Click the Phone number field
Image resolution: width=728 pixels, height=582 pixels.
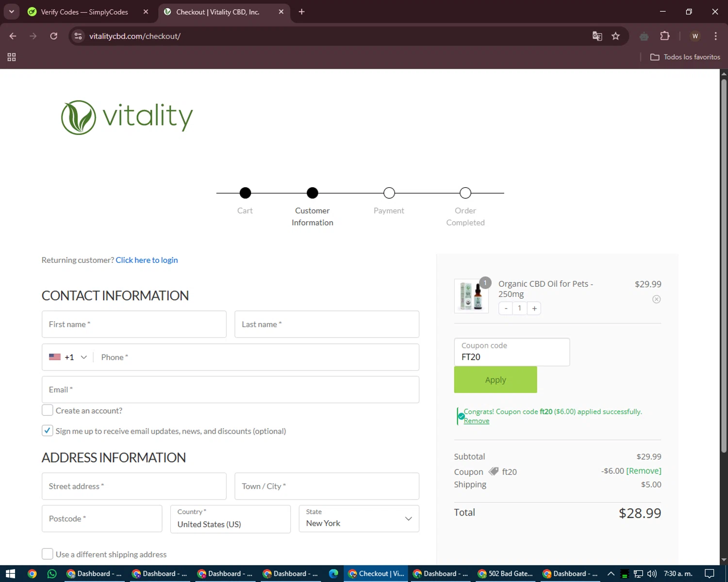(257, 357)
